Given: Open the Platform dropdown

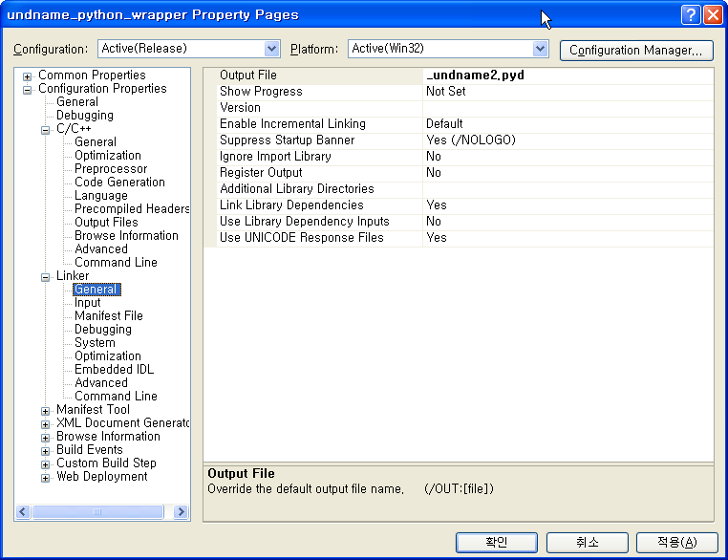Looking at the screenshot, I should [x=540, y=49].
